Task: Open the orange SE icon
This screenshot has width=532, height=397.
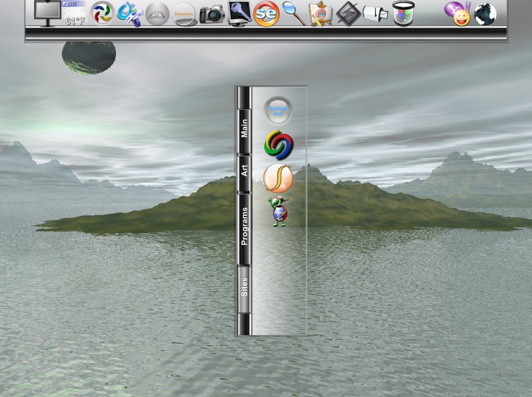Action: point(267,13)
